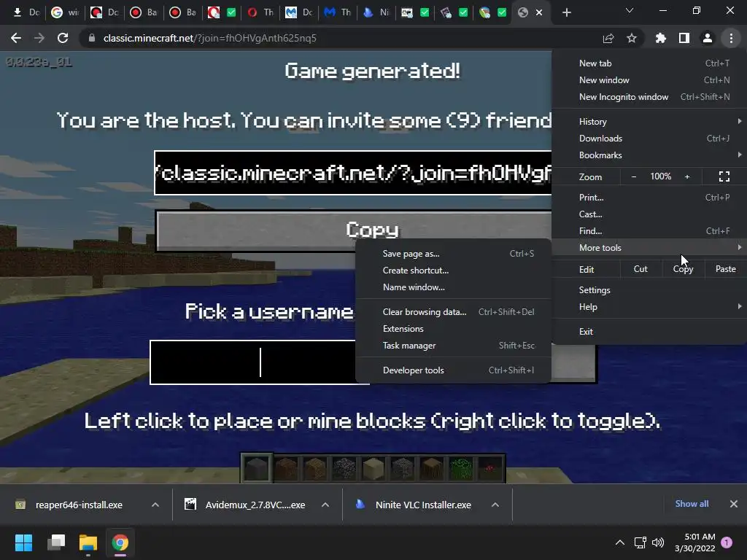This screenshot has width=747, height=560.
Task: Open Windows Start menu
Action: (23, 542)
